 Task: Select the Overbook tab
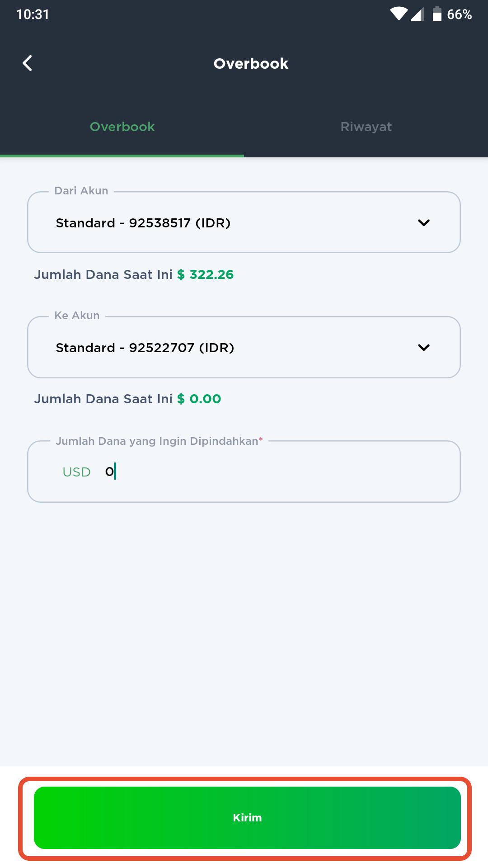pos(122,127)
